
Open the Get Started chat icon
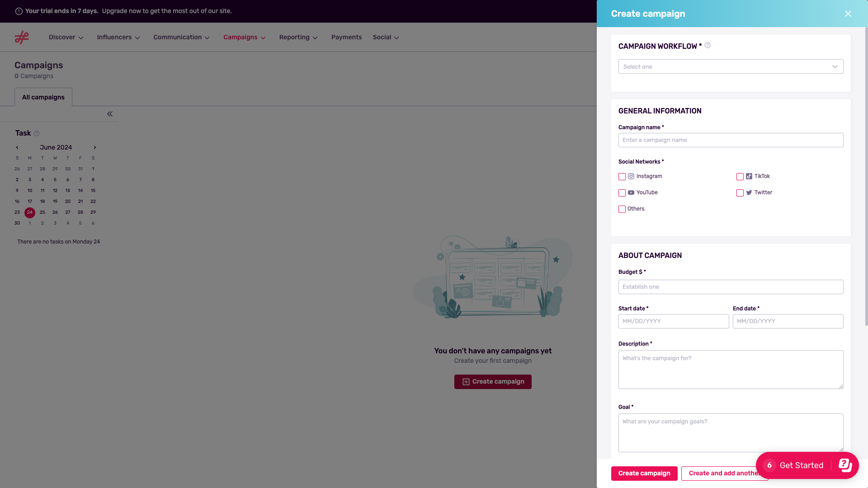(845, 465)
